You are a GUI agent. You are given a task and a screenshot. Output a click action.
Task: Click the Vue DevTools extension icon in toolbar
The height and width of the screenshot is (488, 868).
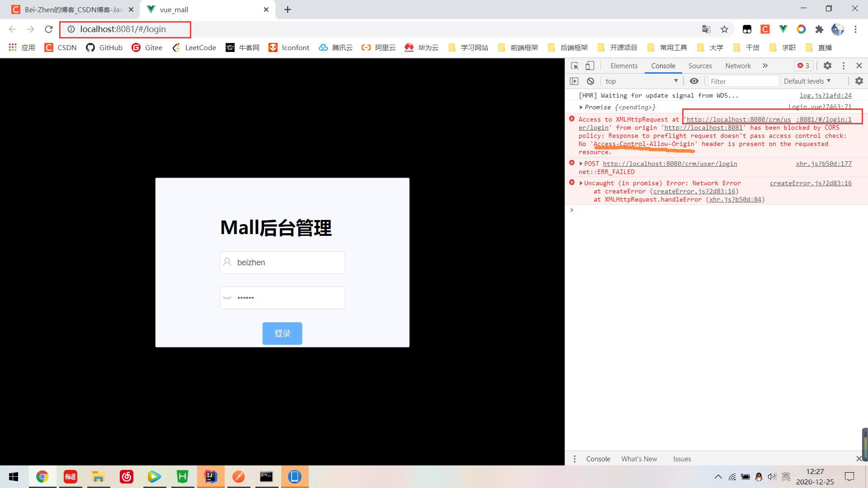[783, 28]
